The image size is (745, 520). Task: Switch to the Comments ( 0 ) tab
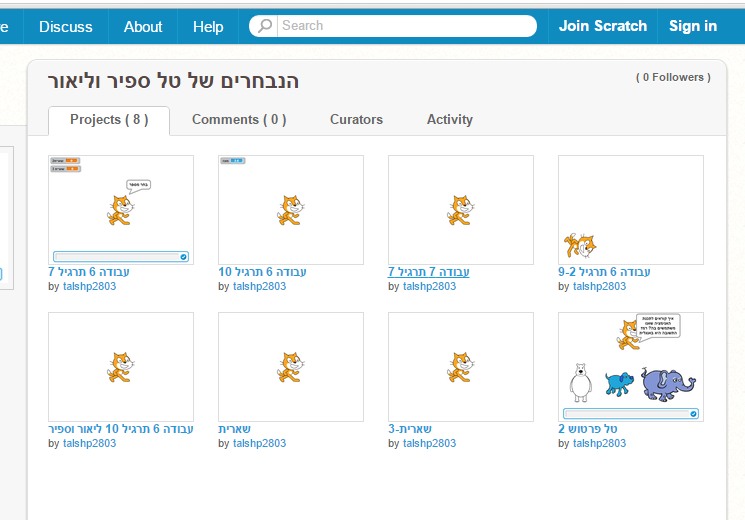tap(239, 120)
